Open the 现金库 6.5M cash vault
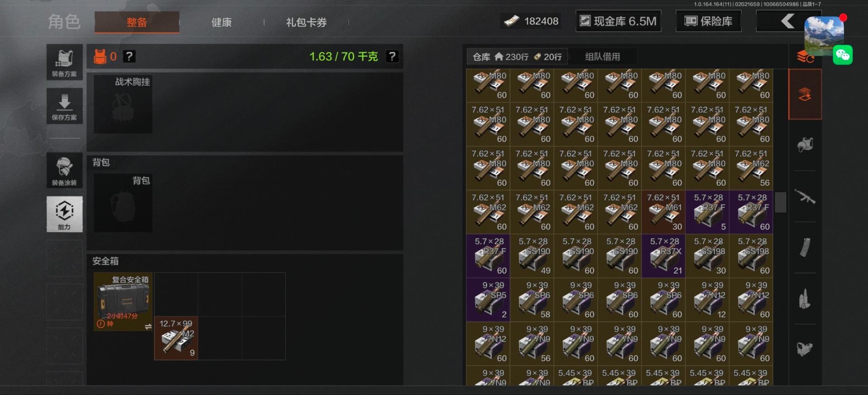Screen dimensions: 868x395 pos(618,21)
